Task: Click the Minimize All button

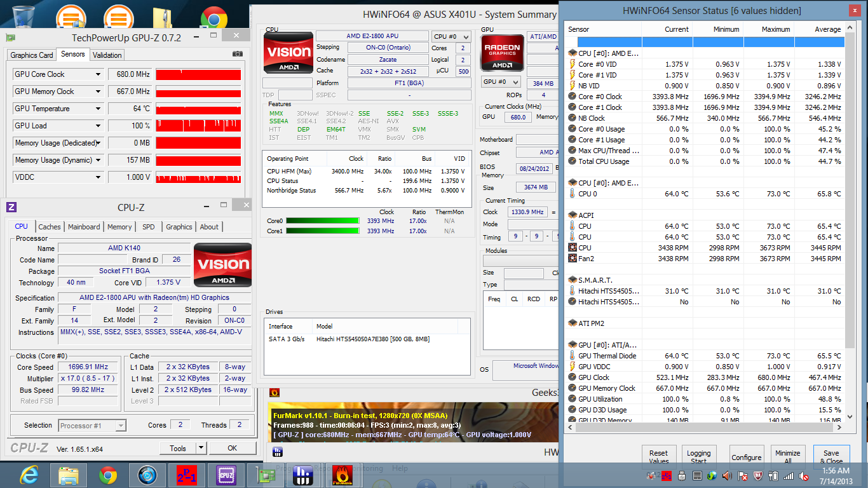Action: point(787,457)
